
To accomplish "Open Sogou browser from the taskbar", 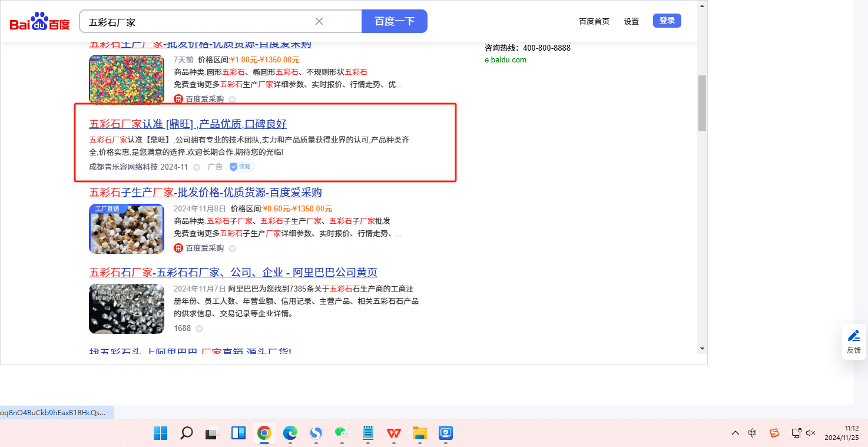I will click(x=316, y=433).
